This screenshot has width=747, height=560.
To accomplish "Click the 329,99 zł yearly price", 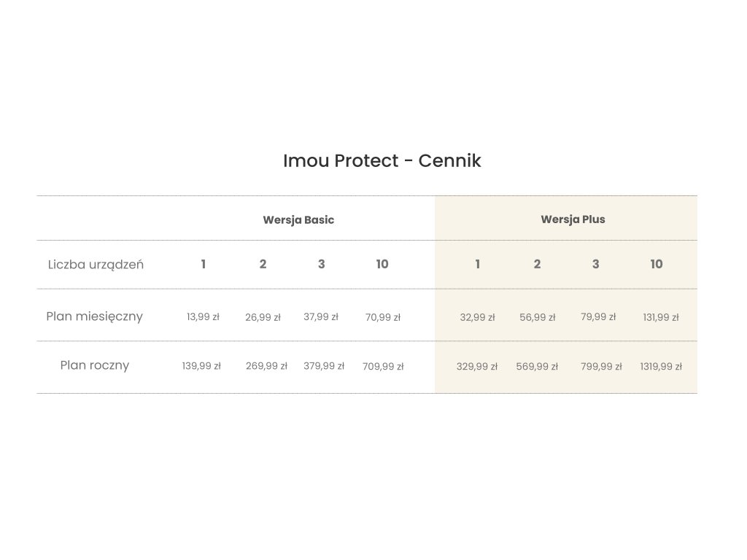I will [x=477, y=367].
